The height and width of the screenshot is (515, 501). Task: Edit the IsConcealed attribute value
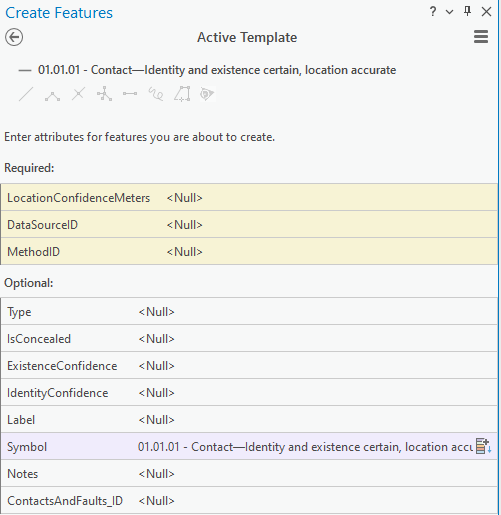(x=316, y=339)
